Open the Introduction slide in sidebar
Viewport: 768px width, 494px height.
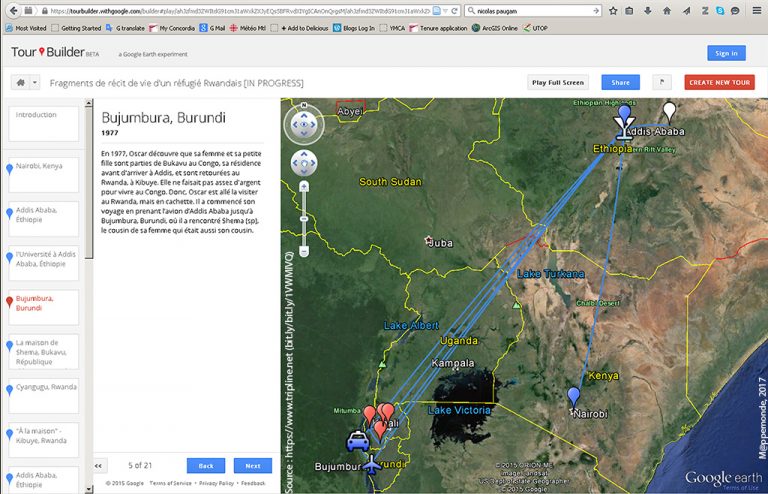pos(42,124)
